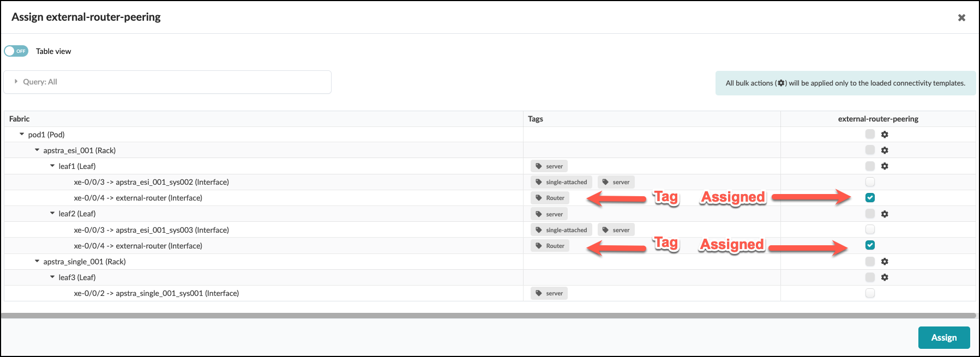Click the gear icon in leaf2 row
This screenshot has height=357, width=980.
(x=885, y=214)
